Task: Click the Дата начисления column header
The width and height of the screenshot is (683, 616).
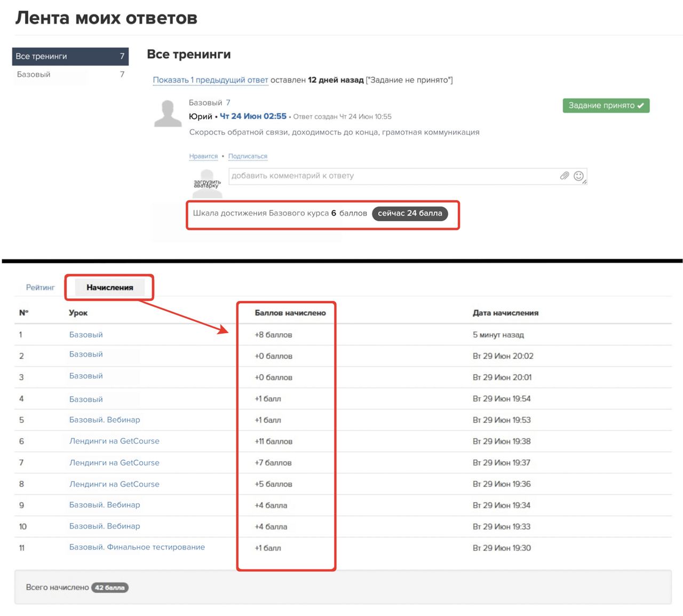Action: point(506,313)
